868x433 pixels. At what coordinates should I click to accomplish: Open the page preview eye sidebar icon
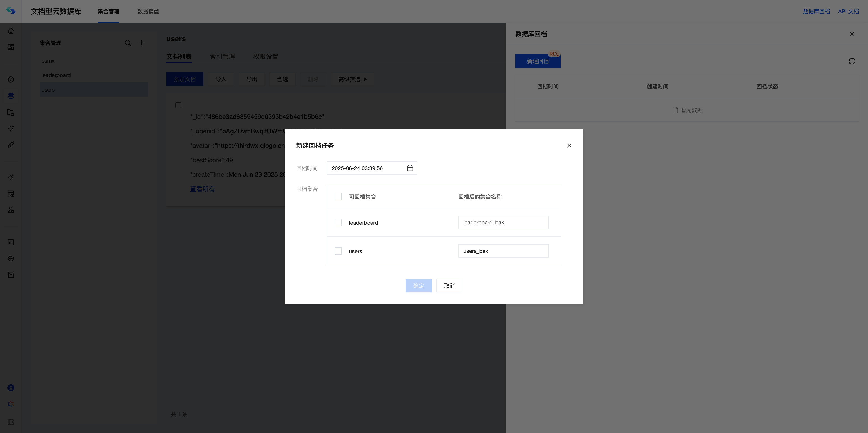click(11, 193)
